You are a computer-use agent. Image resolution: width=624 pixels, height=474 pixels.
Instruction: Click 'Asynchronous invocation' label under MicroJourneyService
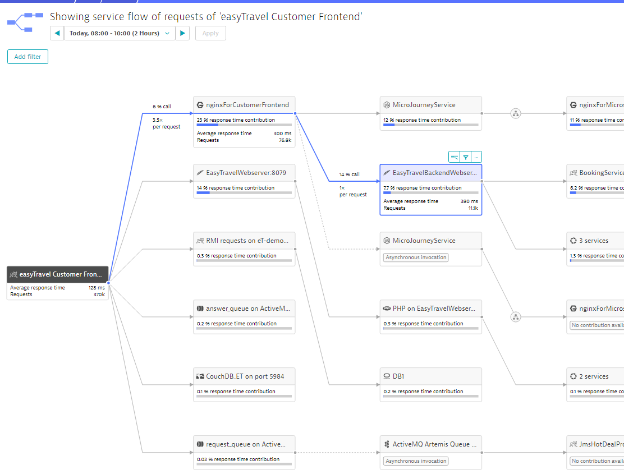416,257
